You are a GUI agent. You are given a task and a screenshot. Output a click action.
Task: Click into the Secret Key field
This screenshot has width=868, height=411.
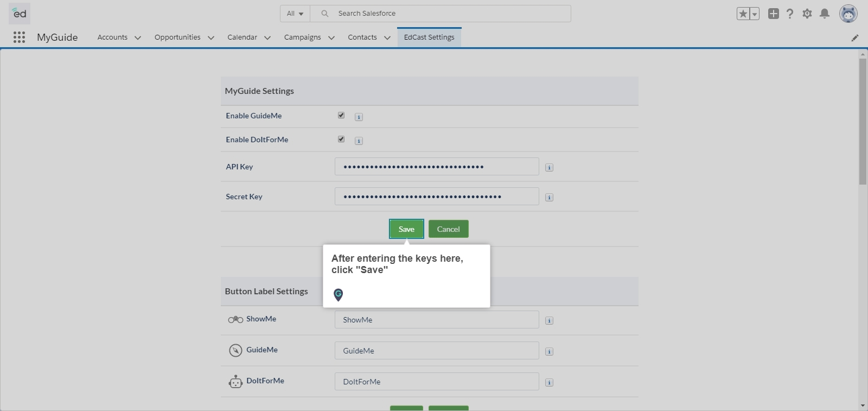click(437, 197)
